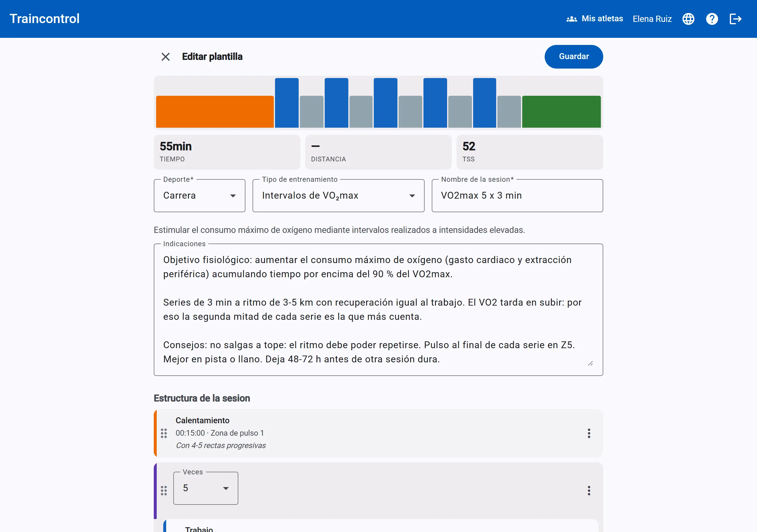The width and height of the screenshot is (757, 532).
Task: Click the Nombre de la sesion field
Action: 517,195
